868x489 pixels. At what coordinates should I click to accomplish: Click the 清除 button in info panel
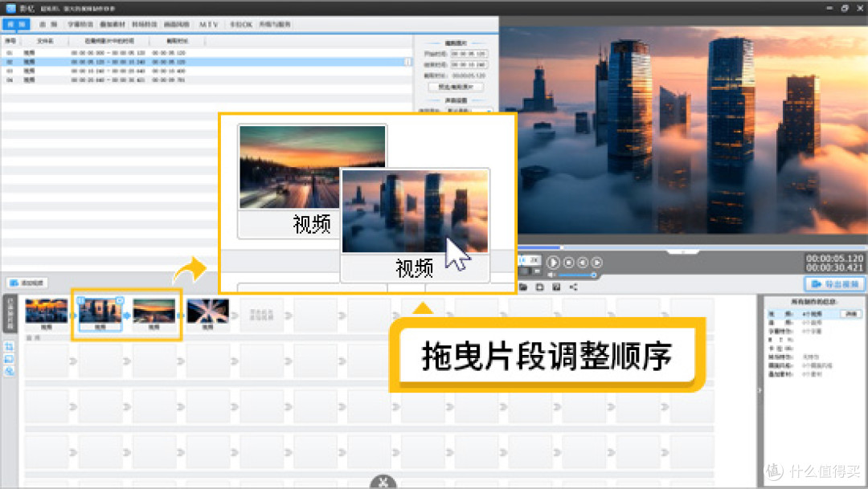(851, 314)
